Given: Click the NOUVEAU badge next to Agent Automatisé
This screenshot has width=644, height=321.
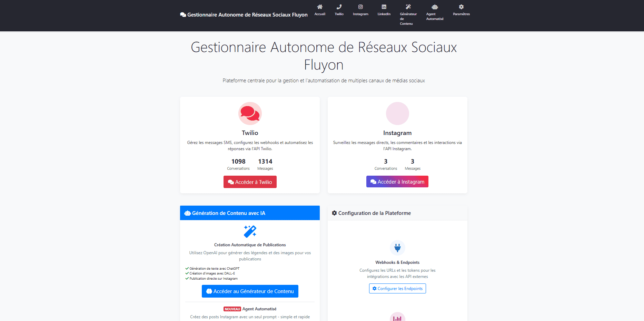Looking at the screenshot, I should point(232,309).
